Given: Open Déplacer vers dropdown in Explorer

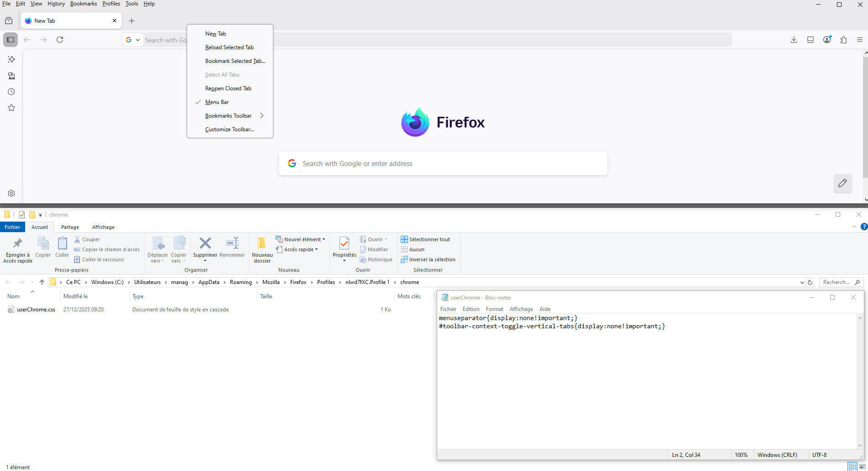Looking at the screenshot, I should (x=157, y=250).
